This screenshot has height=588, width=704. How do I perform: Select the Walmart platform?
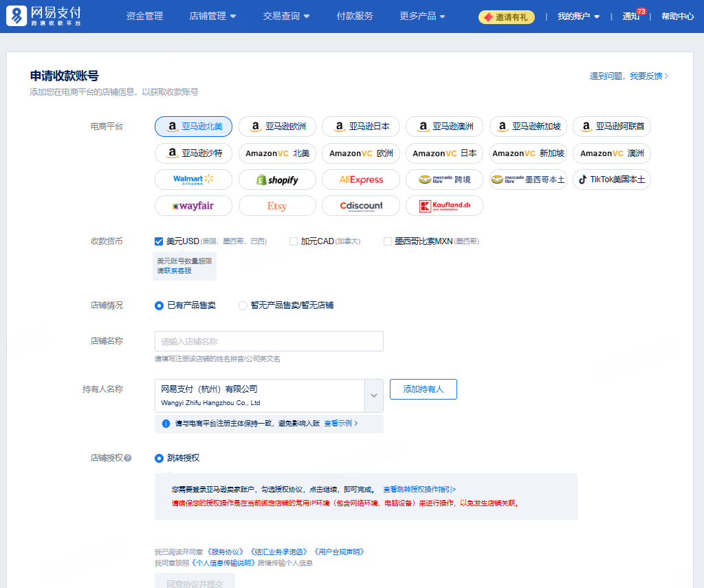point(193,179)
